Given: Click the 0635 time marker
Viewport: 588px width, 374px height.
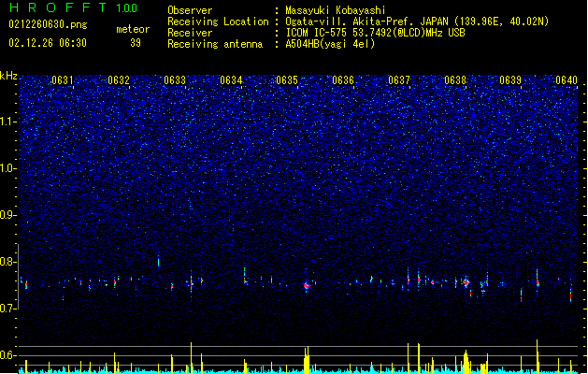Looking at the screenshot, I should pos(287,80).
